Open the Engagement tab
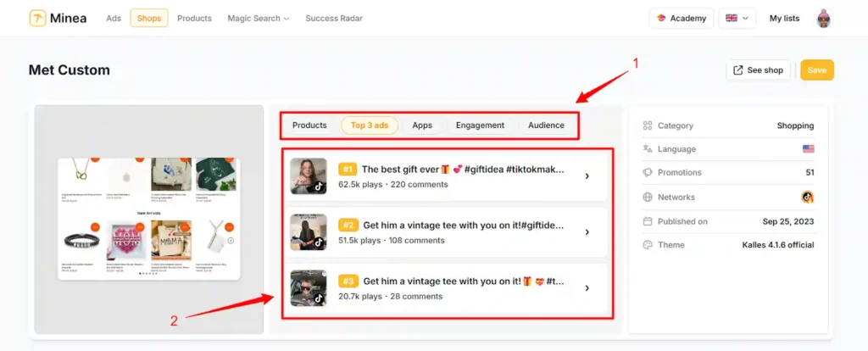 480,125
